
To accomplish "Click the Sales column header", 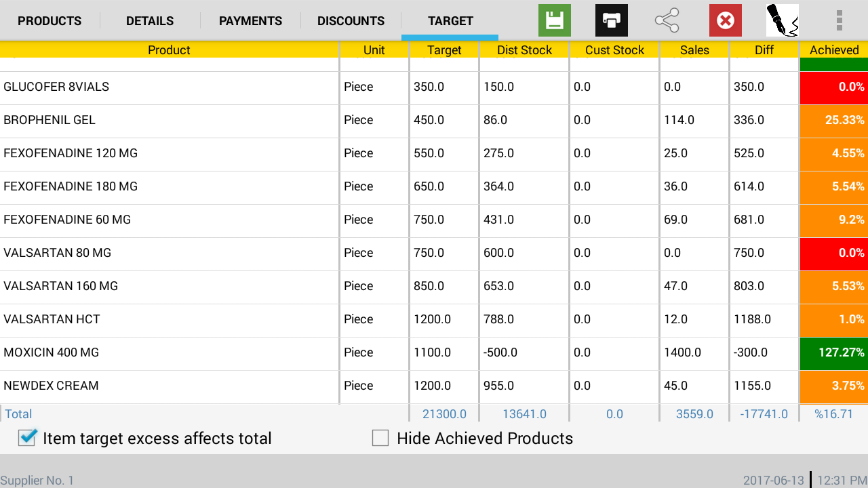I will pos(694,50).
